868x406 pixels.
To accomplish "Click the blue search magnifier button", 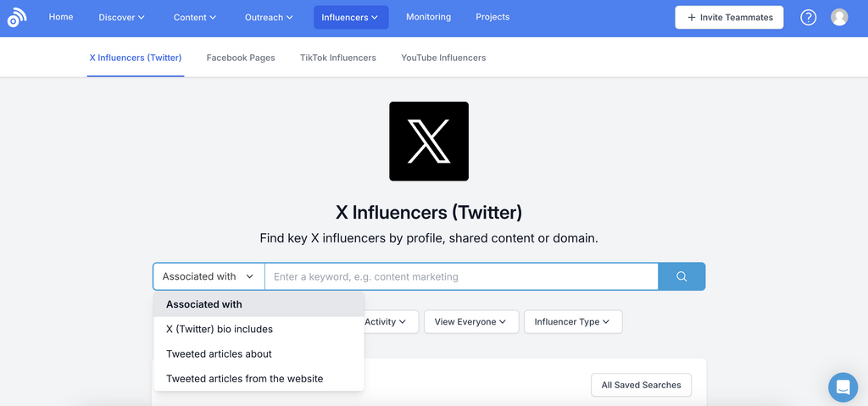I will pos(682,276).
